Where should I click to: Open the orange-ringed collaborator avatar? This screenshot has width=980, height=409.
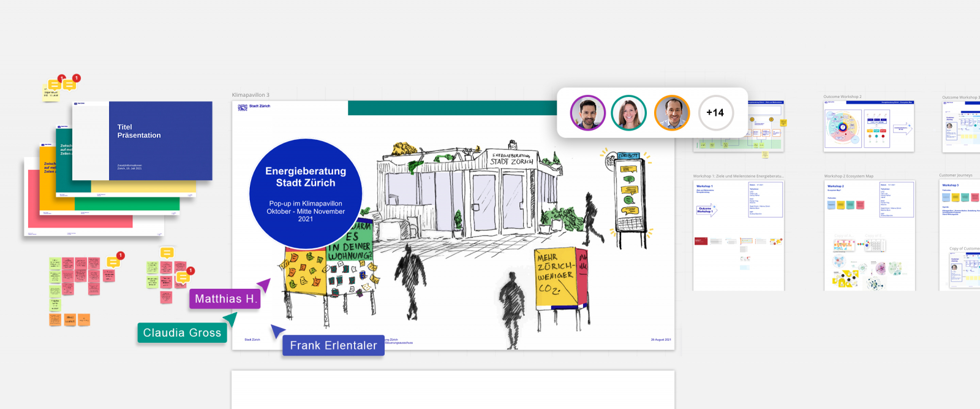[672, 113]
